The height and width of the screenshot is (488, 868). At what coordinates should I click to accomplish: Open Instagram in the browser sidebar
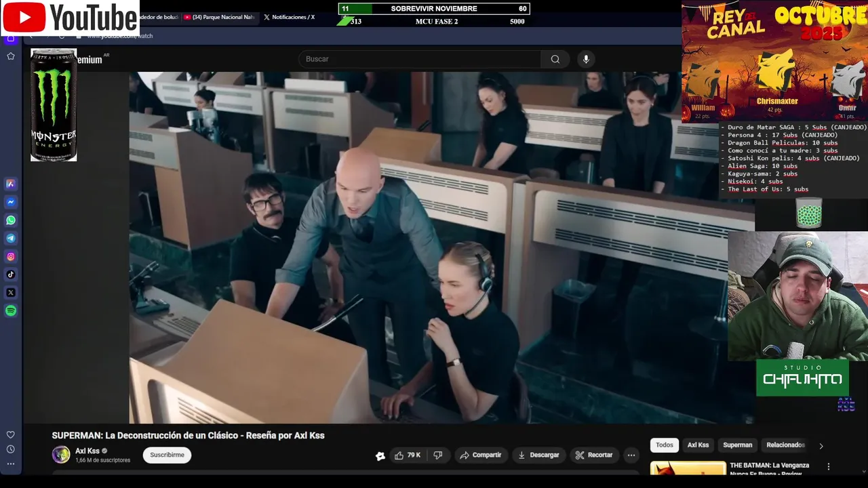coord(11,257)
